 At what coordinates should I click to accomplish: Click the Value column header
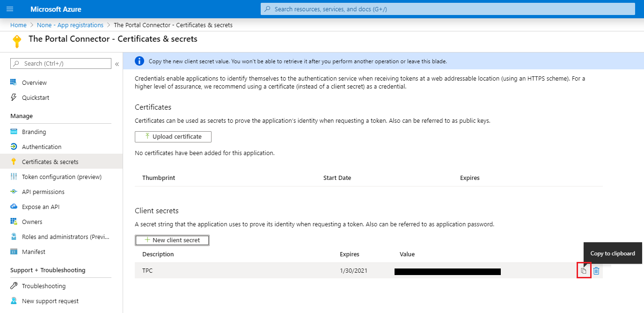click(x=407, y=254)
